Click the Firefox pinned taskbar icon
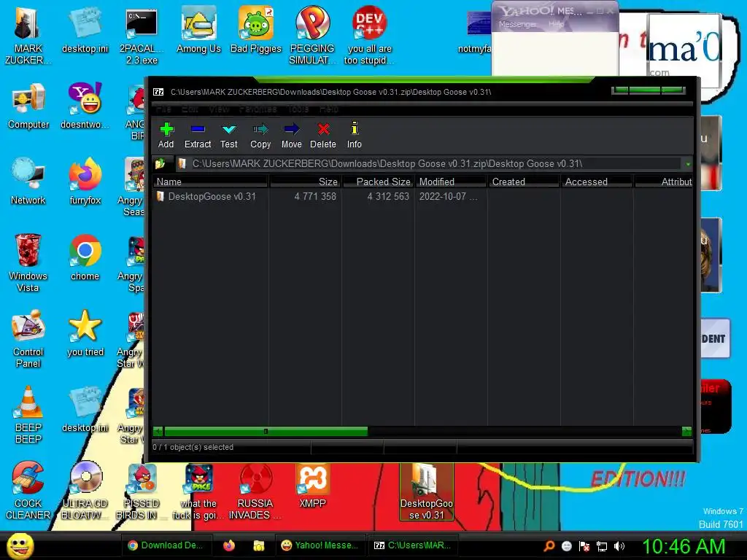The height and width of the screenshot is (560, 747). pyautogui.click(x=229, y=545)
